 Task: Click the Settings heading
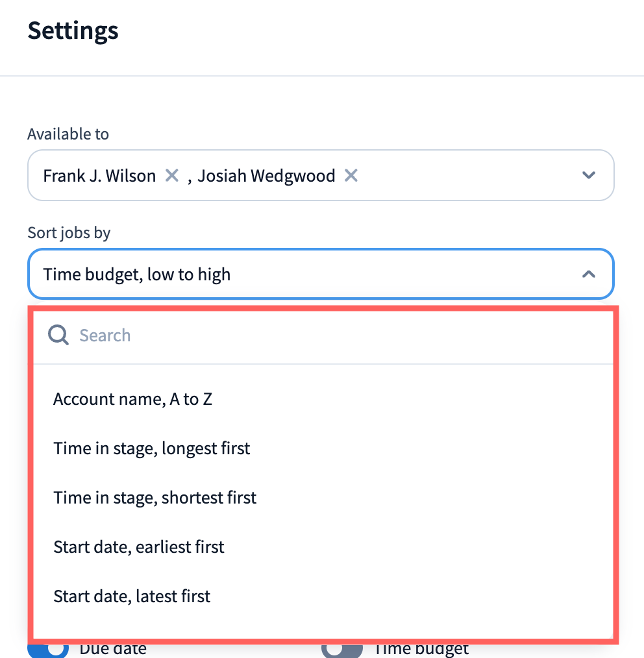(x=73, y=30)
